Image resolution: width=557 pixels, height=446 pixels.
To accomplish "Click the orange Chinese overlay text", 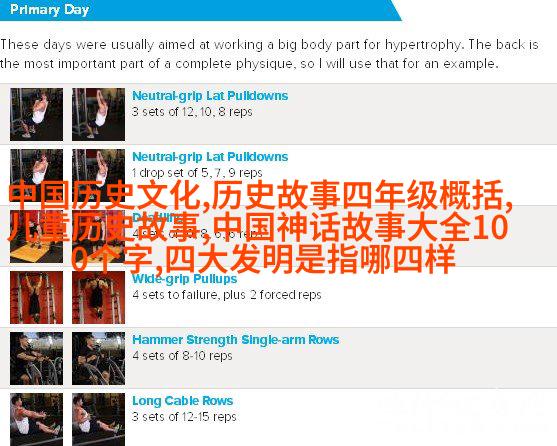I will click(260, 227).
